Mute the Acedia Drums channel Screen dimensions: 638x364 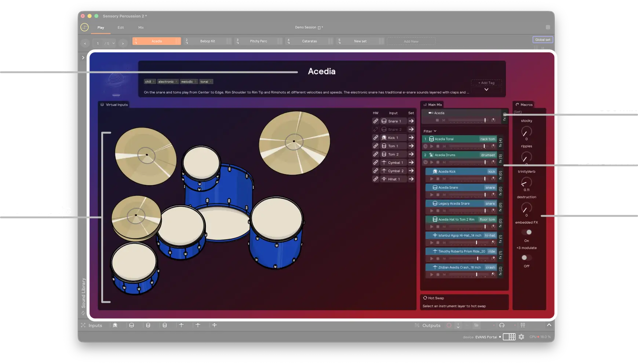[445, 162]
